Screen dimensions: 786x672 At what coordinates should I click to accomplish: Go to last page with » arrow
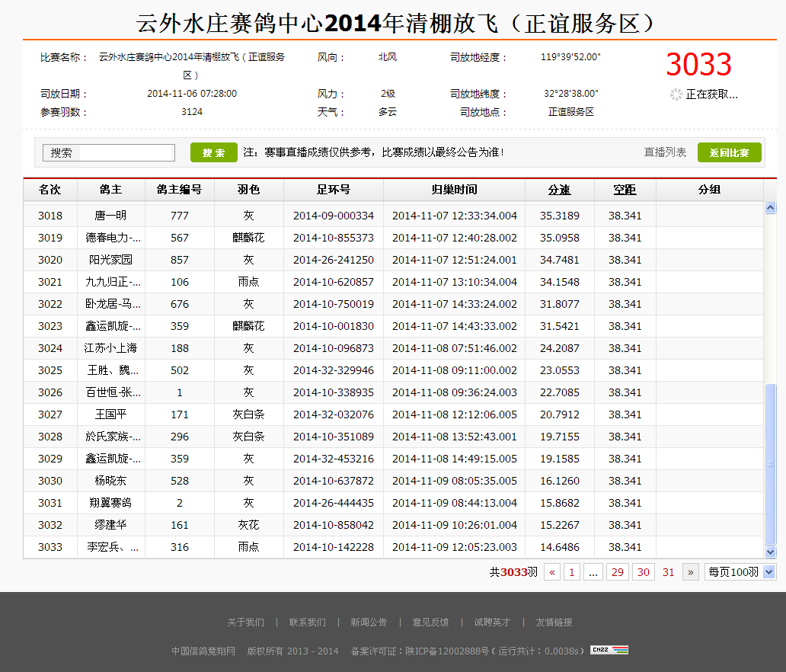[691, 572]
